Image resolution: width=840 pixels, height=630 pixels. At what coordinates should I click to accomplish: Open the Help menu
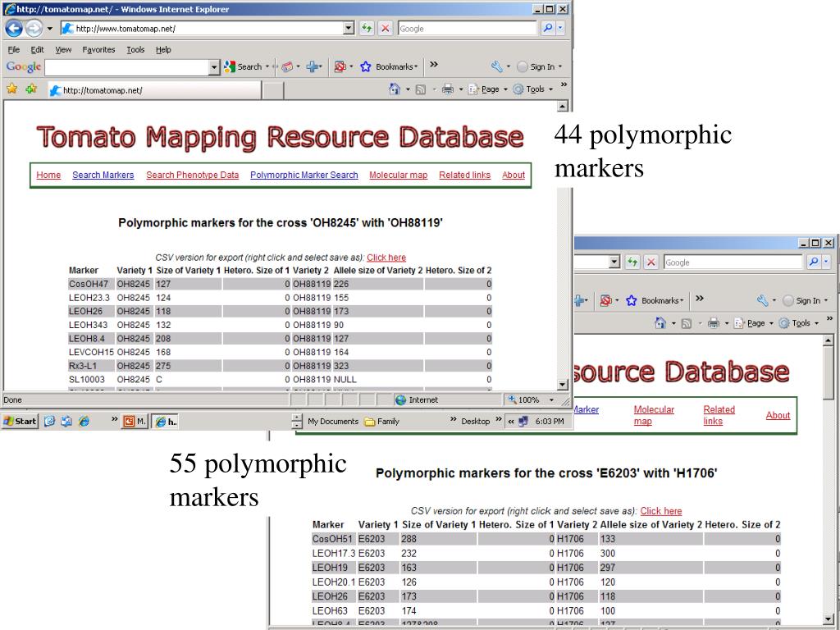point(163,49)
